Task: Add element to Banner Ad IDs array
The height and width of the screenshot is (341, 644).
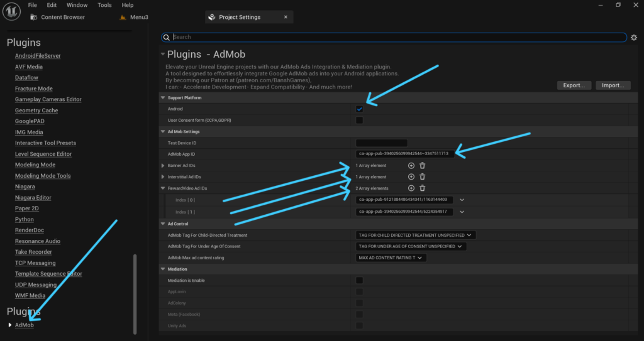Action: pyautogui.click(x=411, y=165)
